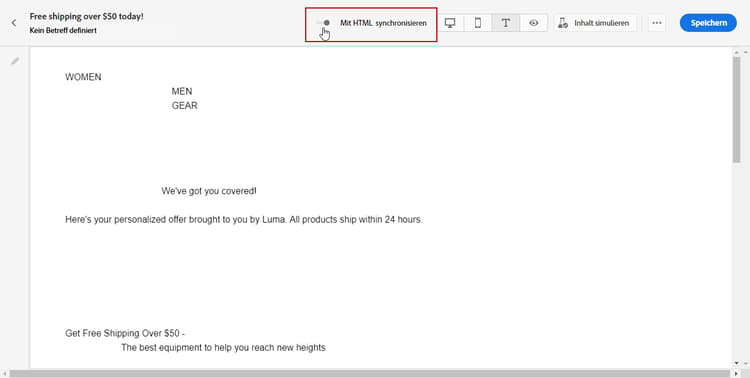
Task: Switch to desktop preview view
Action: tap(450, 22)
